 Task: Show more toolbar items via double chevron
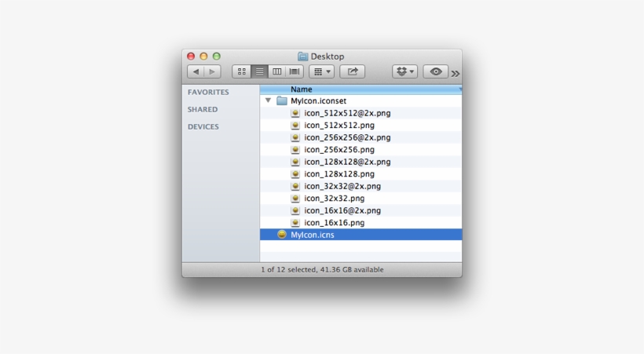(455, 74)
